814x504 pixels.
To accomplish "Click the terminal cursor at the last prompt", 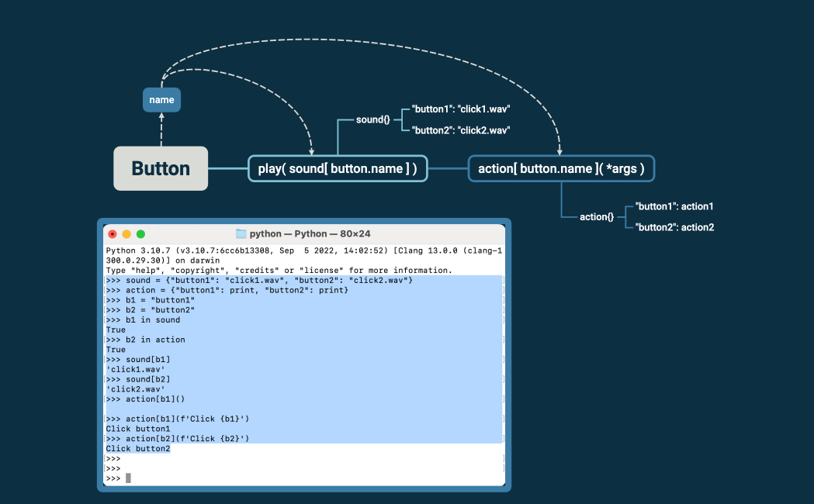I will point(128,478).
